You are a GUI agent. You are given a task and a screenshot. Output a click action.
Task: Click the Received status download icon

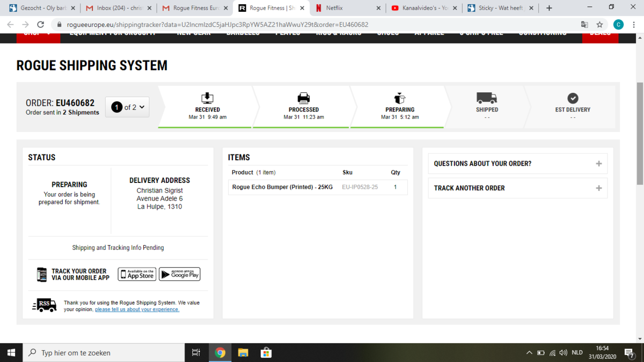[x=207, y=98]
